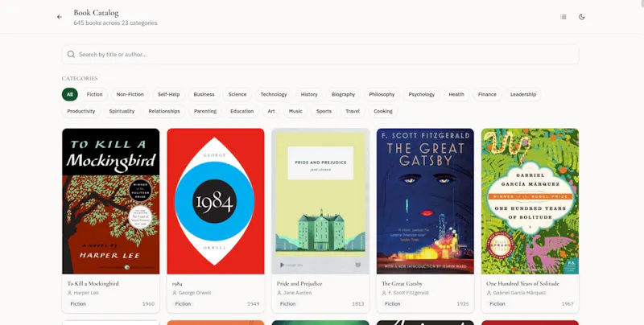This screenshot has width=644, height=325.
Task: Click The Great Gatsby title below cover
Action: (x=402, y=283)
